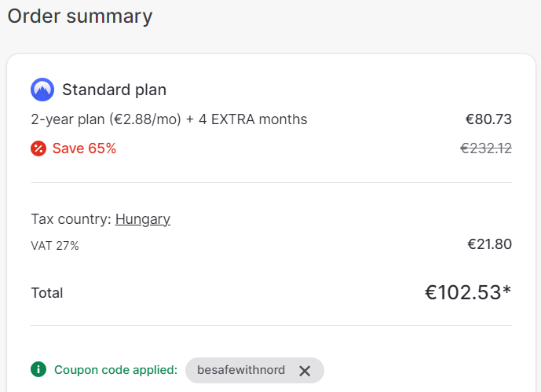Click the Save 65% label
Image resolution: width=541 pixels, height=392 pixels.
click(84, 148)
